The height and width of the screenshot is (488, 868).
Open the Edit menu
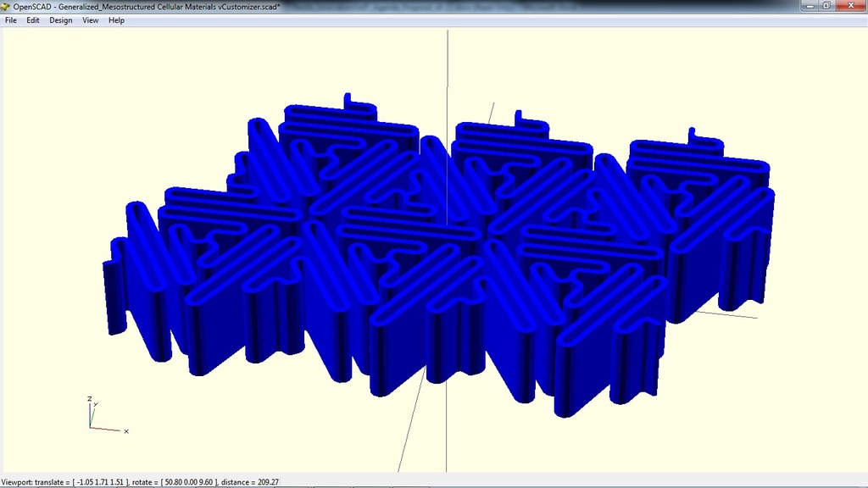click(x=33, y=20)
